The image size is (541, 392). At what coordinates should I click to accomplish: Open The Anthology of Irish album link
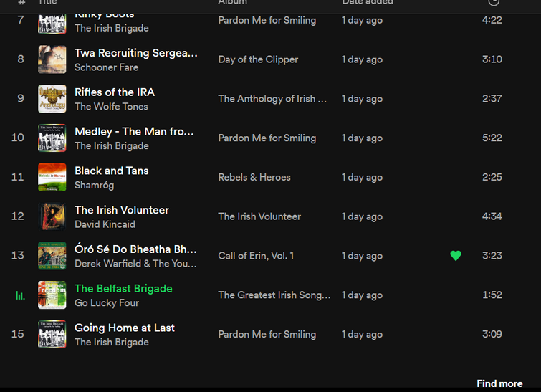point(272,99)
